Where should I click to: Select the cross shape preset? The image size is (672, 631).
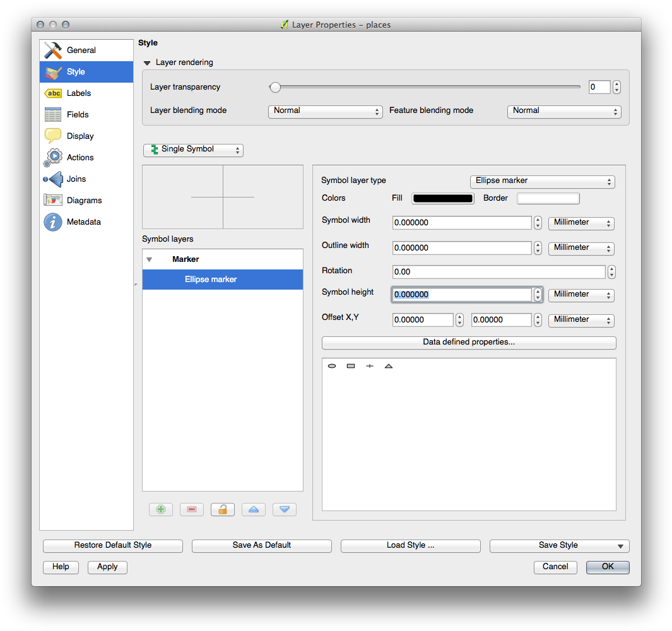(x=370, y=365)
